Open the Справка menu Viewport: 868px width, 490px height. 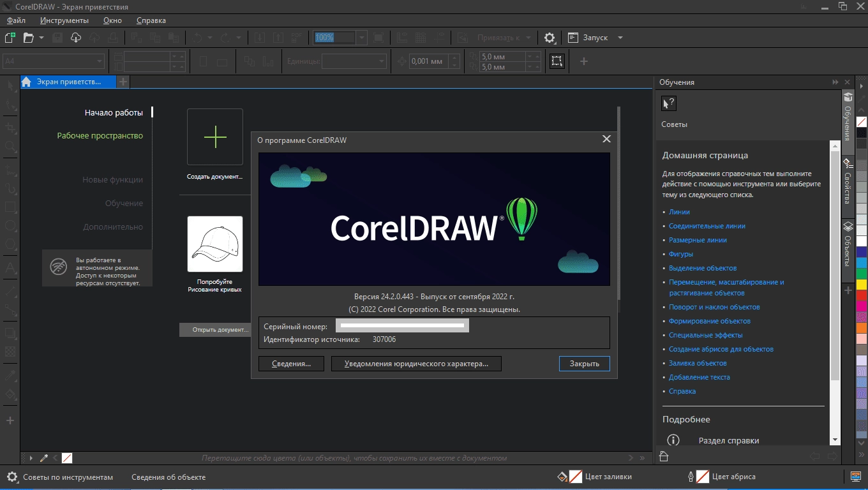tap(151, 20)
